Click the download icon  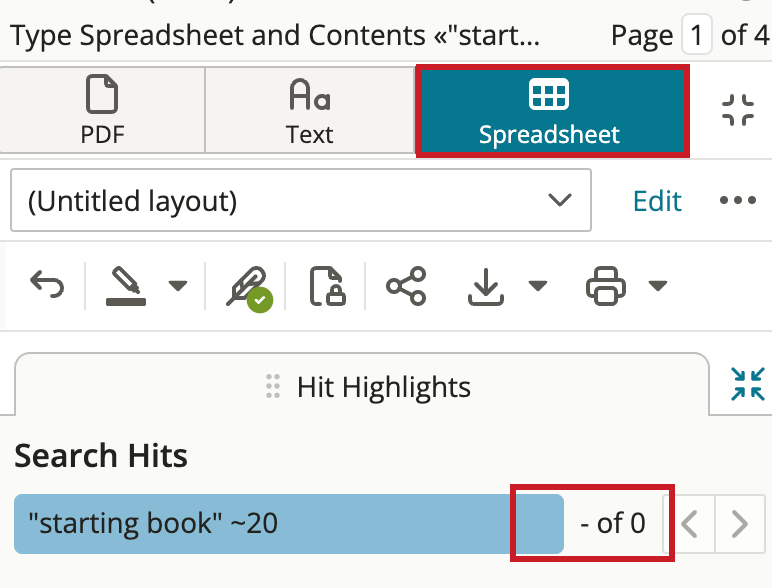[x=485, y=287]
